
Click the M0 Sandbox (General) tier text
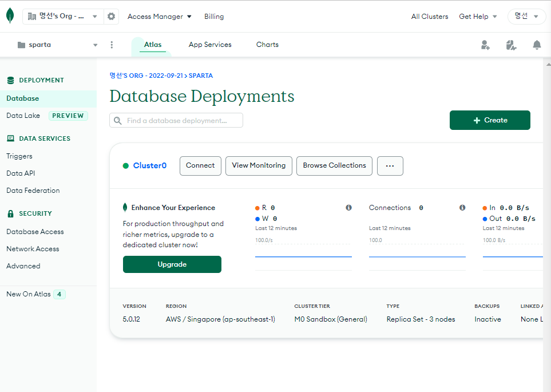coord(331,319)
